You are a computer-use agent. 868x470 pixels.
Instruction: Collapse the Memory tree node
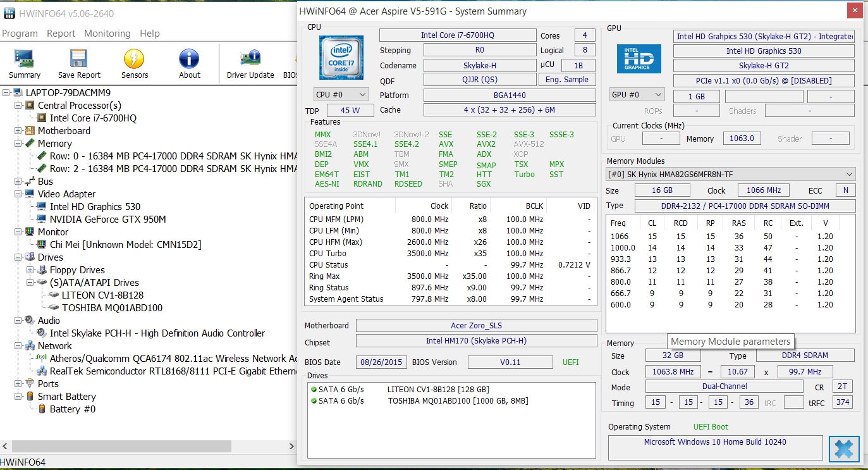click(x=18, y=144)
